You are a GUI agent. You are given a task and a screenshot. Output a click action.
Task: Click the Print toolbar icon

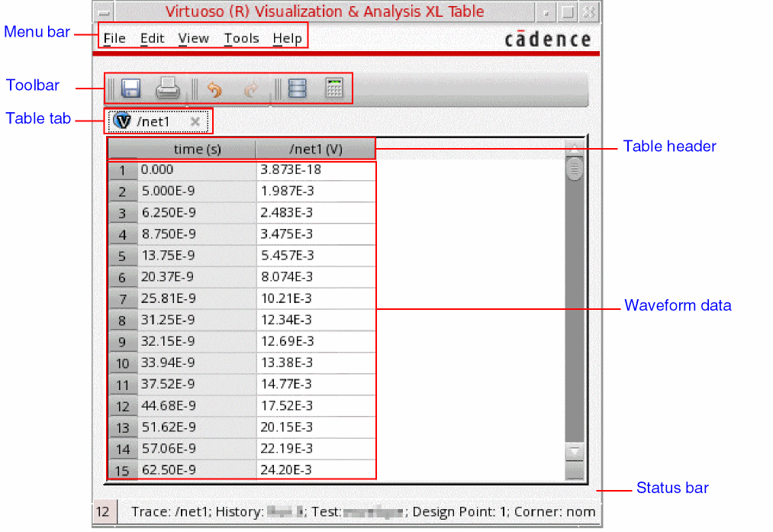(x=168, y=89)
